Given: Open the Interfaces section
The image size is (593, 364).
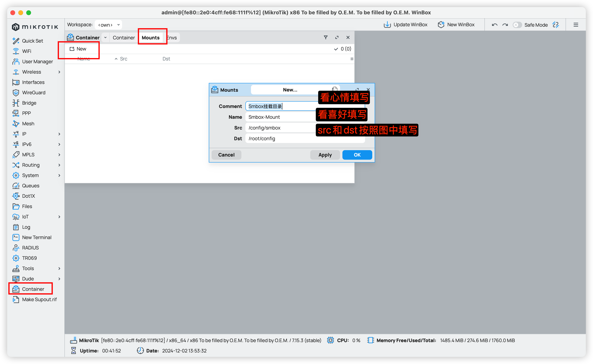Looking at the screenshot, I should pyautogui.click(x=33, y=82).
